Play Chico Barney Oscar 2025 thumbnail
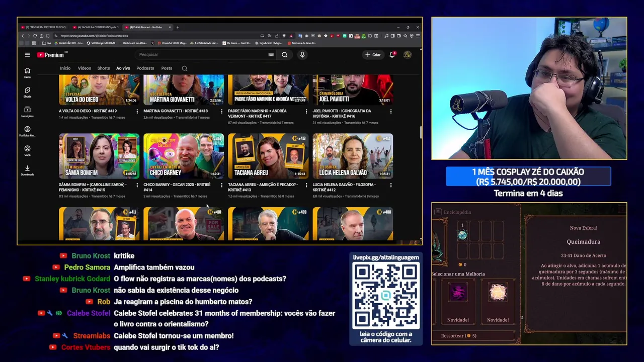This screenshot has width=644, height=362. (x=184, y=156)
